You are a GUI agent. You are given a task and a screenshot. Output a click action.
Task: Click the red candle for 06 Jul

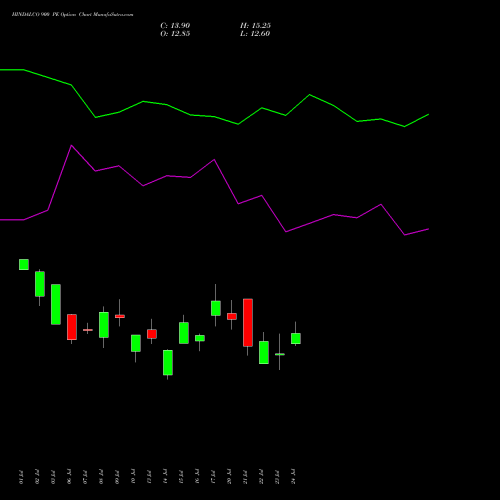click(x=72, y=327)
